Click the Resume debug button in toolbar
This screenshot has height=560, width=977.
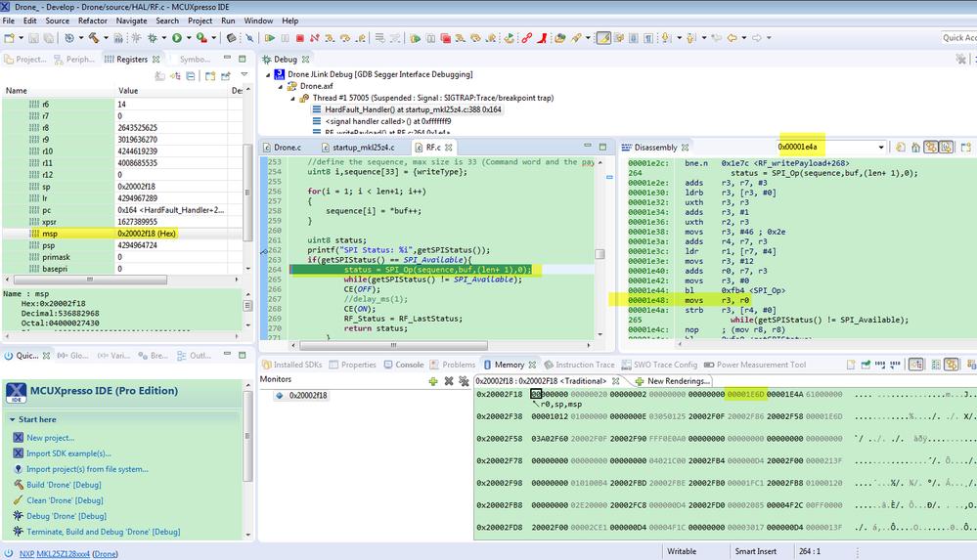click(x=270, y=38)
